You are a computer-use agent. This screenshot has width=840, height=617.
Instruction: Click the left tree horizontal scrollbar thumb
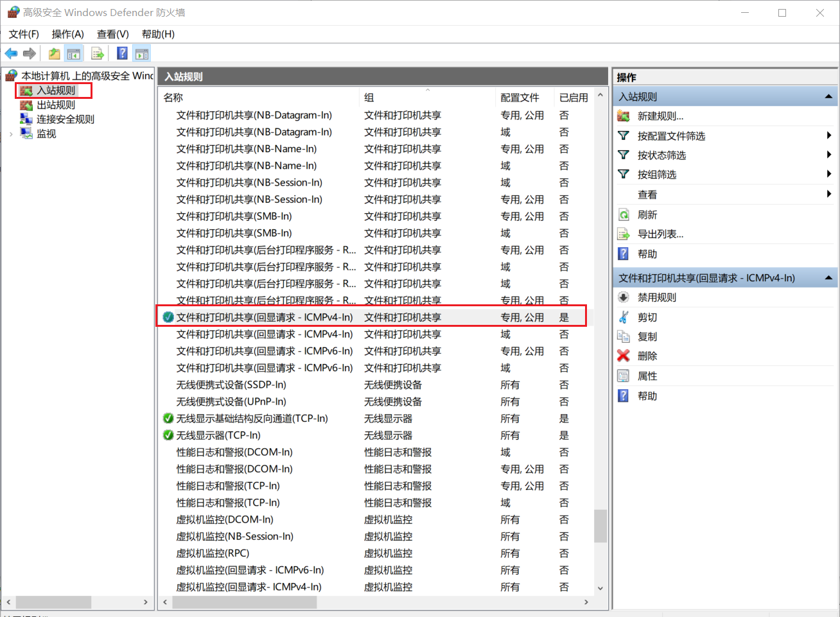(x=53, y=602)
